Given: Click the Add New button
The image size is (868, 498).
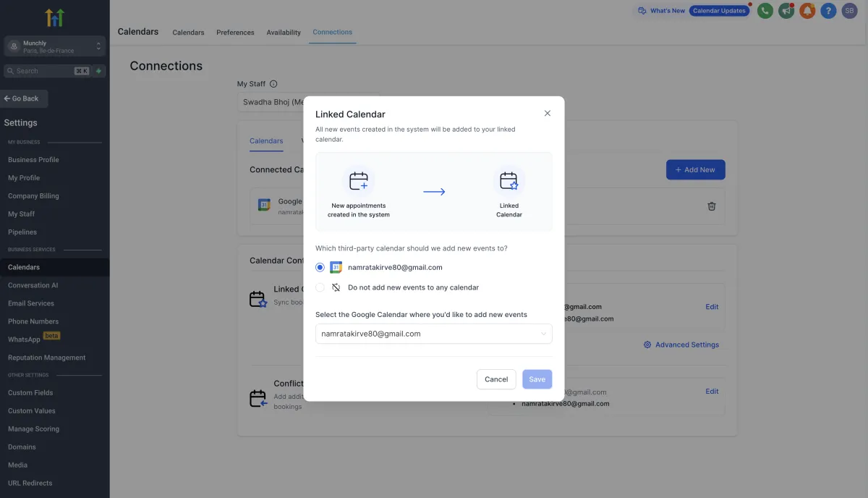Looking at the screenshot, I should (x=695, y=169).
